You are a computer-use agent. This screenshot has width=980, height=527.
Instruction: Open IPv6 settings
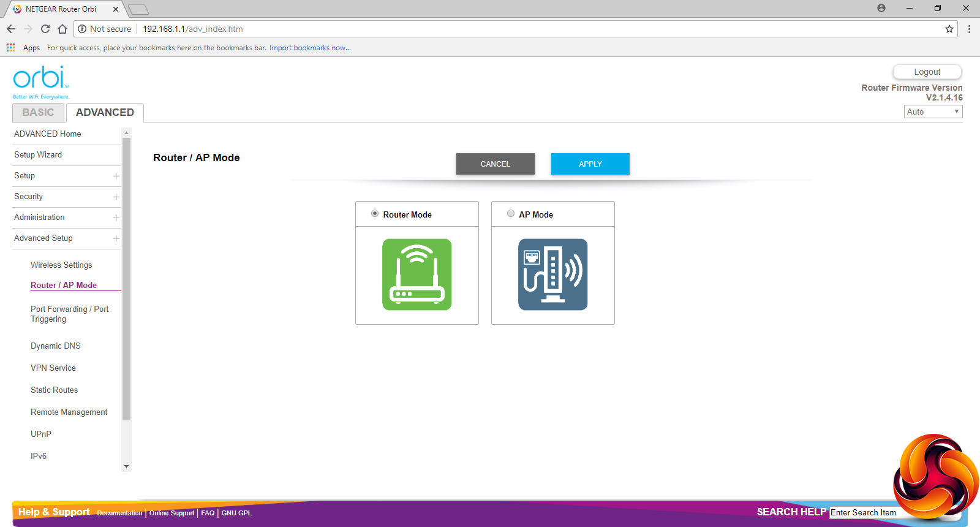tap(39, 457)
